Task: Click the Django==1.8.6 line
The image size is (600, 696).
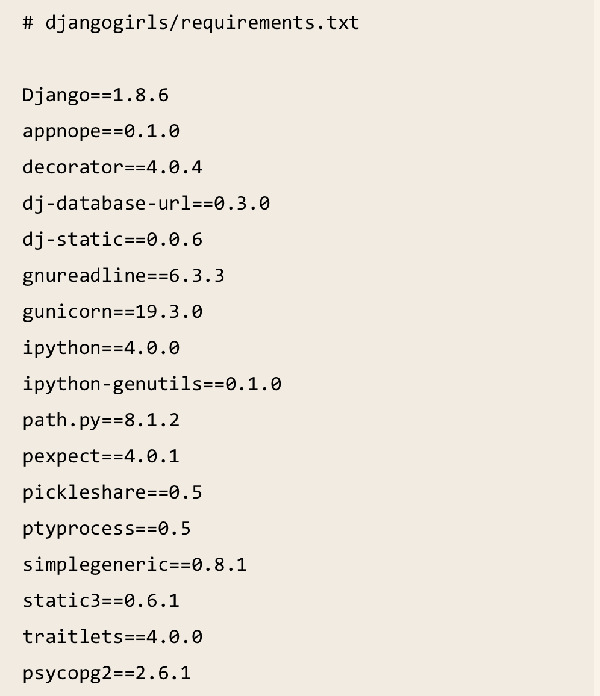Action: (95, 95)
